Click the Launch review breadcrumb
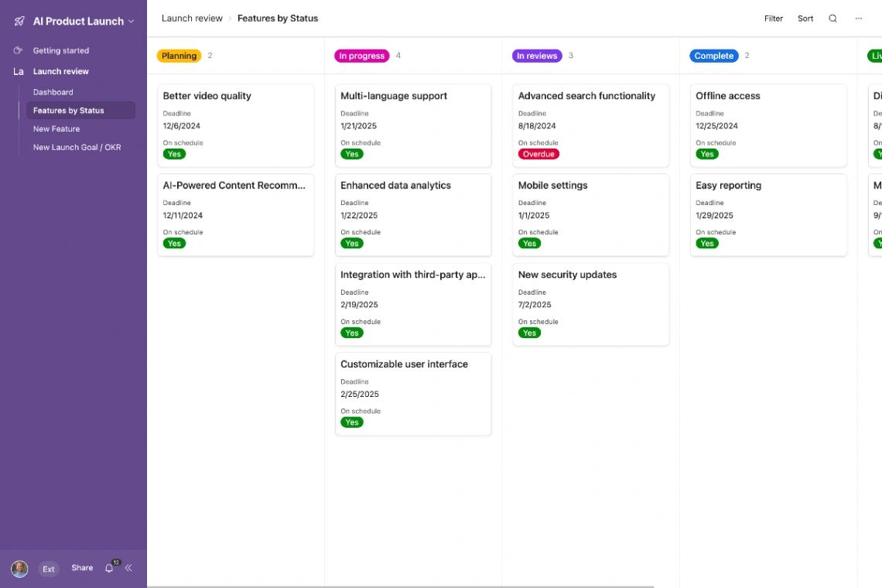Image resolution: width=882 pixels, height=588 pixels. [192, 18]
